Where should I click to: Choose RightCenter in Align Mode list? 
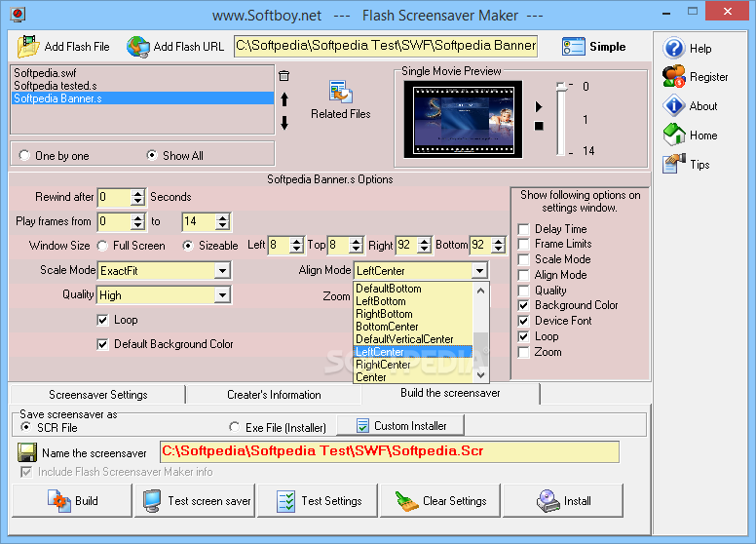click(x=413, y=365)
